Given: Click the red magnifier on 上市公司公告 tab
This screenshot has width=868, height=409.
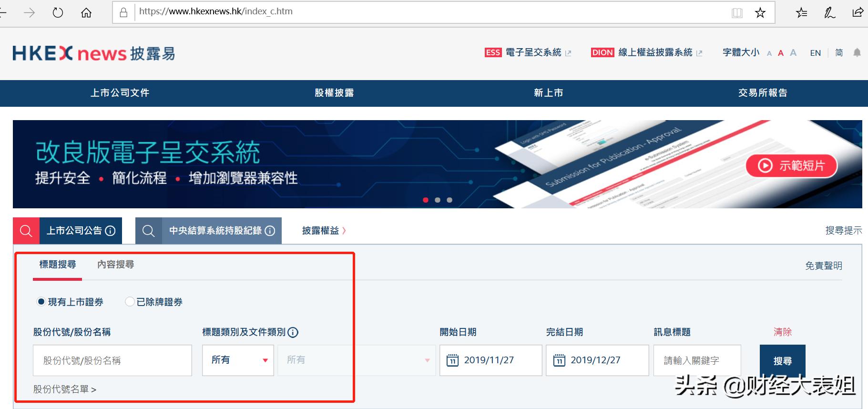Looking at the screenshot, I should pyautogui.click(x=26, y=231).
